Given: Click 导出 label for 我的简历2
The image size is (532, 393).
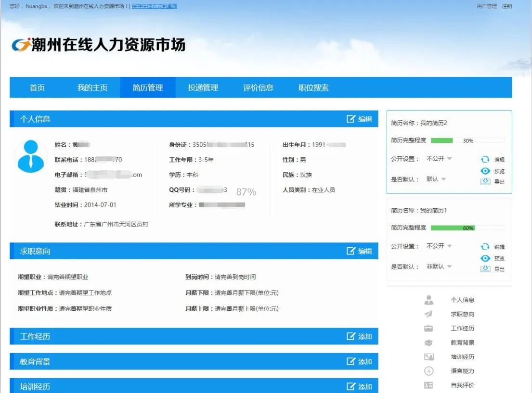Looking at the screenshot, I should (x=499, y=182).
